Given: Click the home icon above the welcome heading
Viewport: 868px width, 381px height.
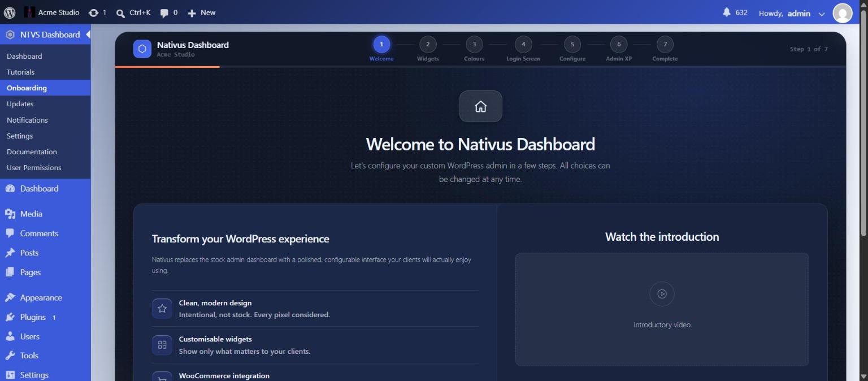Looking at the screenshot, I should click(481, 106).
